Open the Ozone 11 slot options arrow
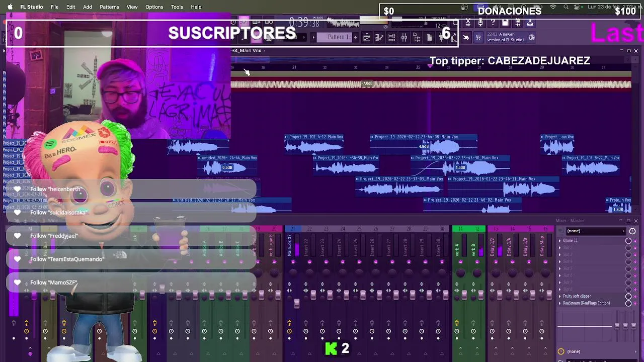 pyautogui.click(x=559, y=241)
